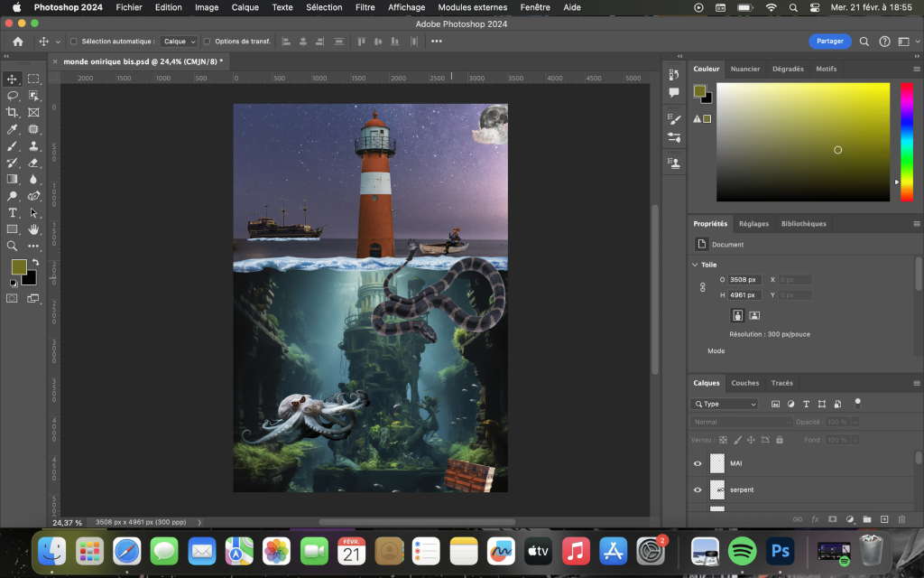This screenshot has width=924, height=578.
Task: Select the Hand tool
Action: [x=33, y=229]
